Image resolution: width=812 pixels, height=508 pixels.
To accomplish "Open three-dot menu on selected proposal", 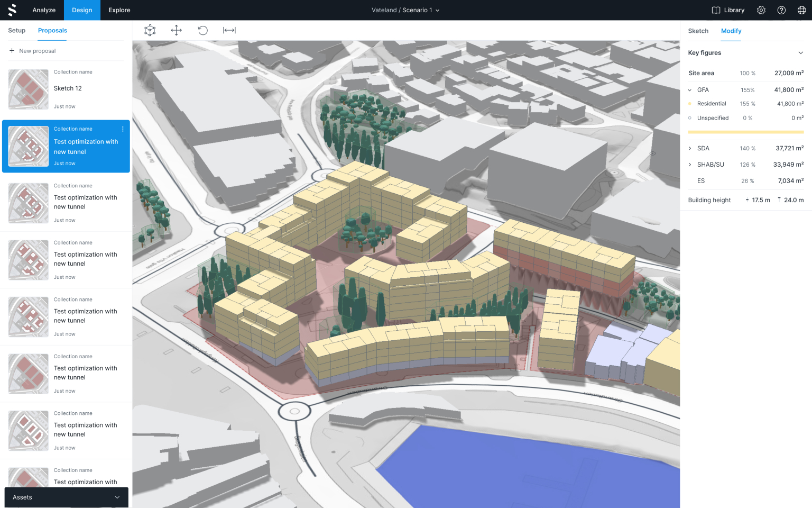I will pos(123,129).
